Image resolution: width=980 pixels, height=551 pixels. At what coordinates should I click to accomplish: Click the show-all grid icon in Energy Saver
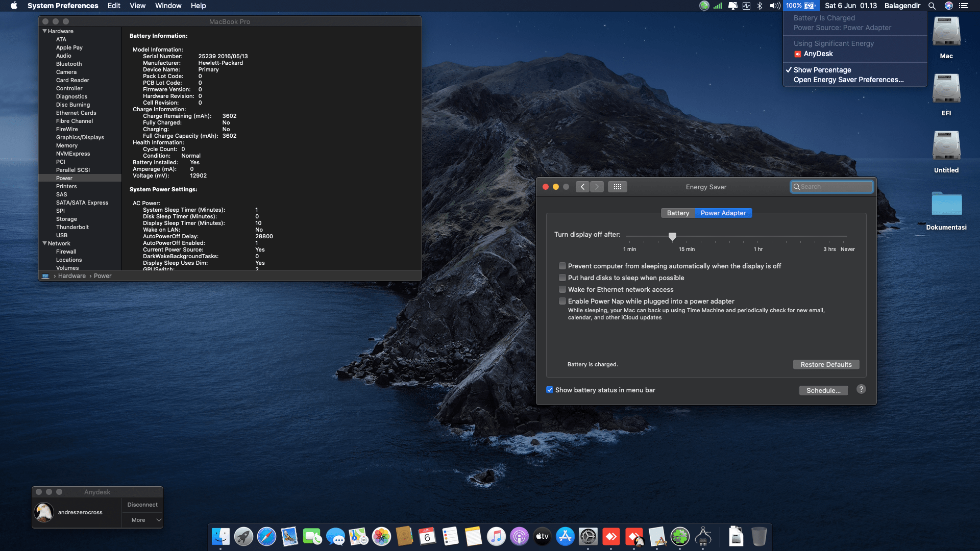(x=617, y=187)
